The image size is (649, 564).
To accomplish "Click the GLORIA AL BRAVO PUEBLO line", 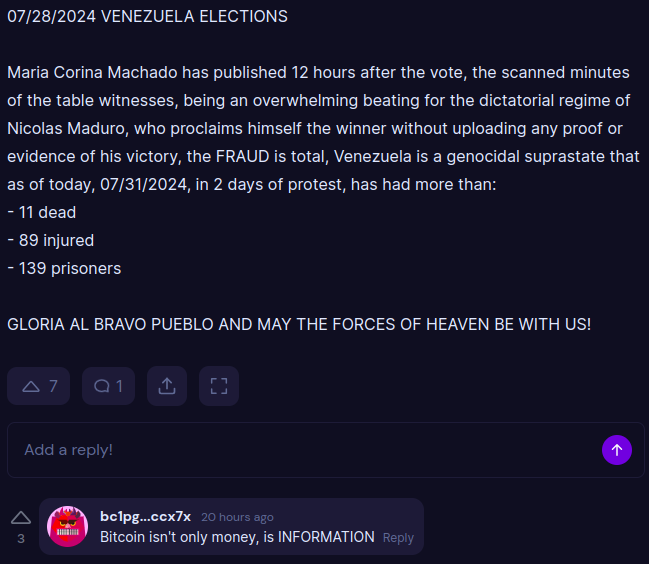I will [299, 324].
